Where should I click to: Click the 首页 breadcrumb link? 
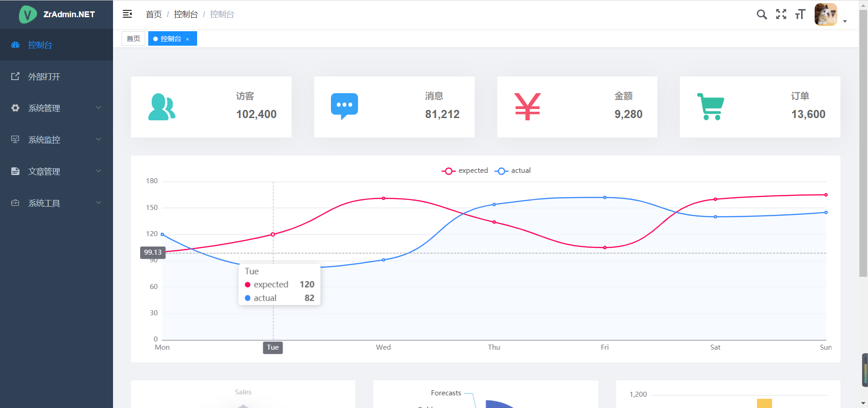(154, 14)
